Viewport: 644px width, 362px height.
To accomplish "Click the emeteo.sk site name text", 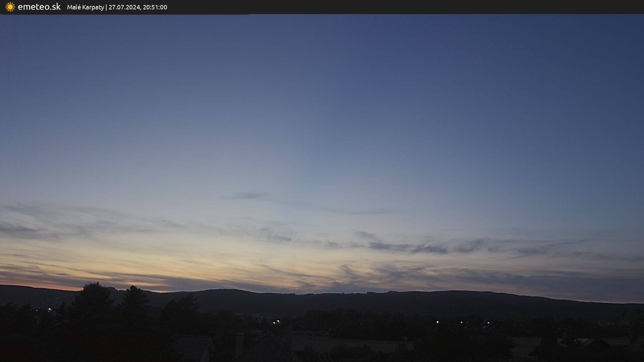I will [x=39, y=7].
